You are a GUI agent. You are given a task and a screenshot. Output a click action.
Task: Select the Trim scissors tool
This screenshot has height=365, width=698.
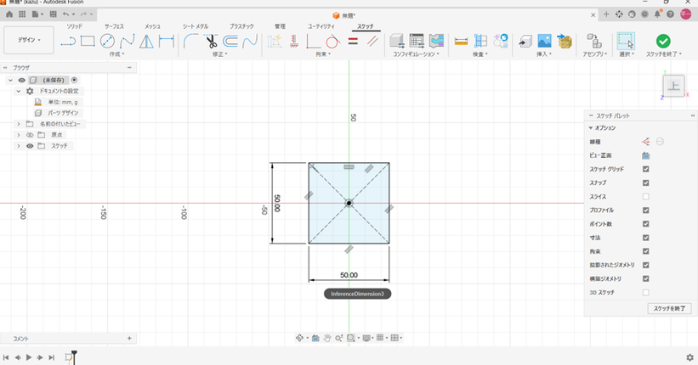point(211,41)
